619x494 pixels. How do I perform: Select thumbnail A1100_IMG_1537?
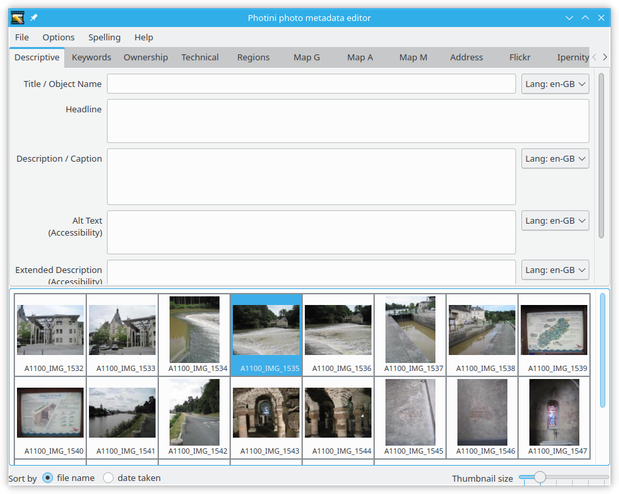coord(410,335)
